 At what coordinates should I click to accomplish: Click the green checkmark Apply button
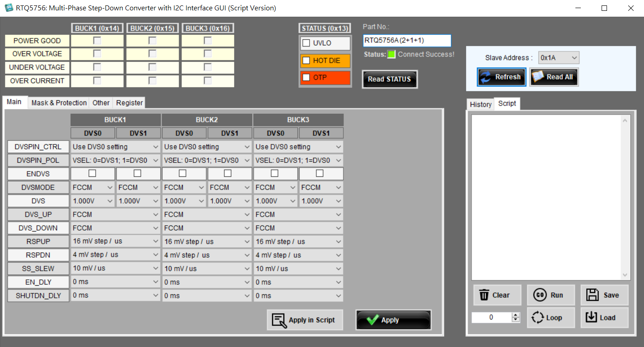[x=393, y=320]
